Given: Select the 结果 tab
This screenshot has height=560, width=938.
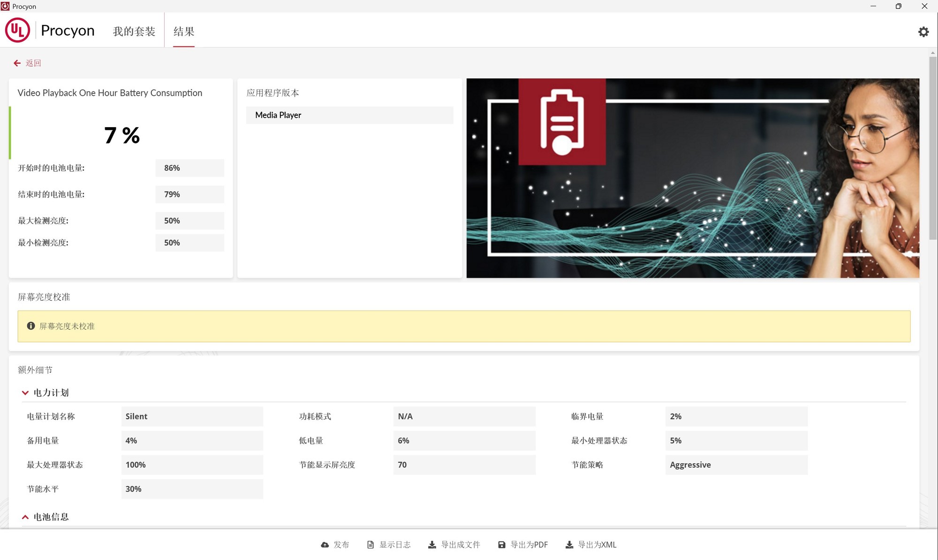Looking at the screenshot, I should [184, 31].
